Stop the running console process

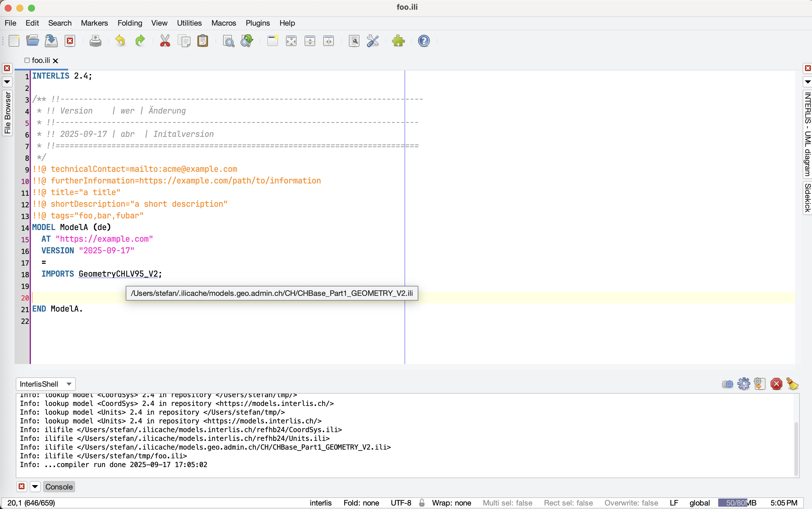tap(776, 384)
